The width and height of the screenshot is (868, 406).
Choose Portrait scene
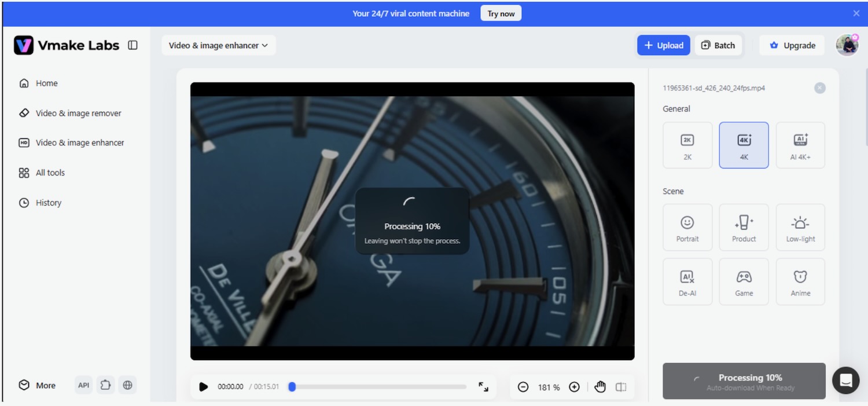click(687, 228)
